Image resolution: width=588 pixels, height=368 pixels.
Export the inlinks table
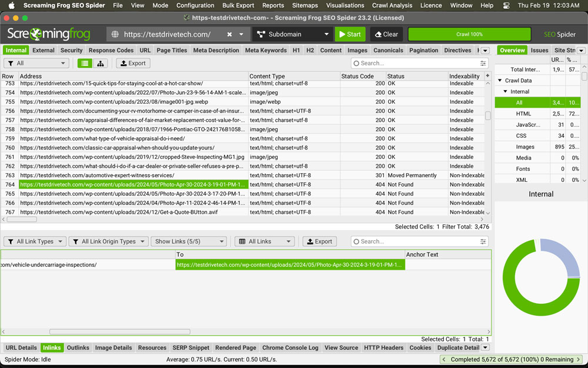coord(320,241)
